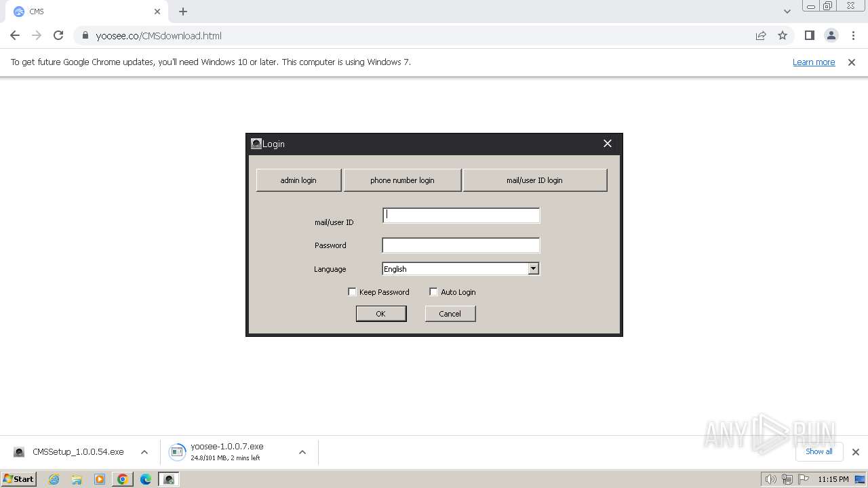Open volume tray icon

(771, 479)
